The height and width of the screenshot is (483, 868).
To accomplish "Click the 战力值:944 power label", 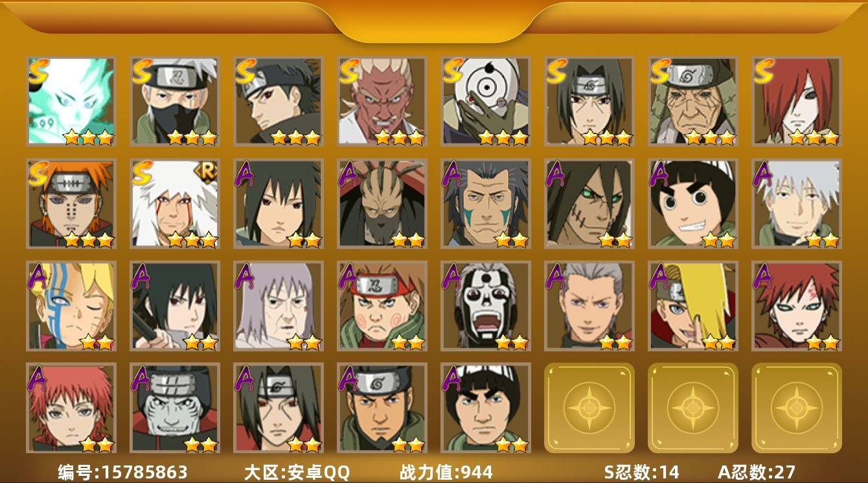I will [x=446, y=472].
